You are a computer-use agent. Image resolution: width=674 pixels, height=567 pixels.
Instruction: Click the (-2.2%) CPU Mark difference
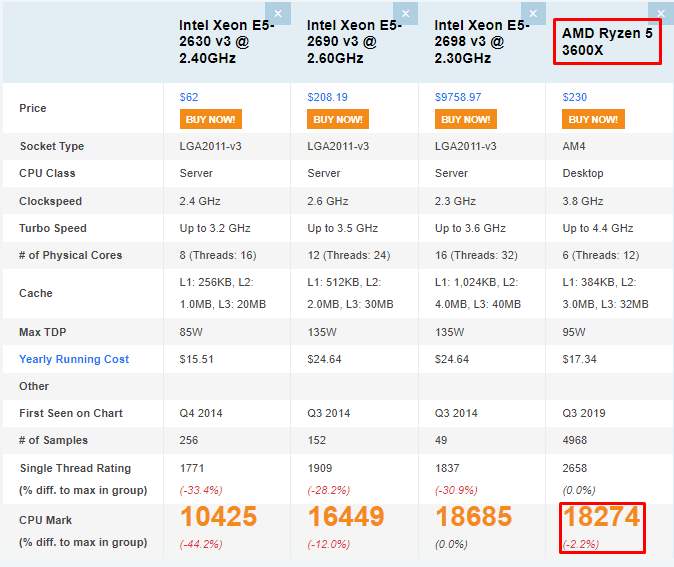pyautogui.click(x=581, y=544)
